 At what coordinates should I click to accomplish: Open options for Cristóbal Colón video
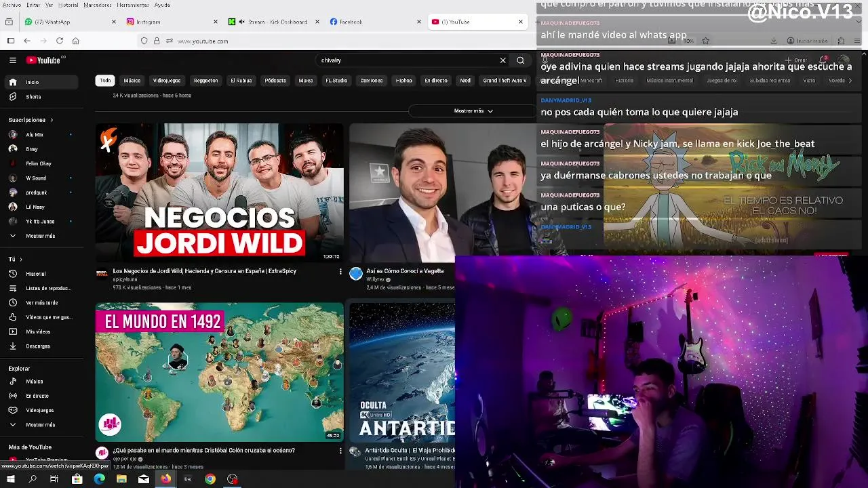pyautogui.click(x=340, y=451)
